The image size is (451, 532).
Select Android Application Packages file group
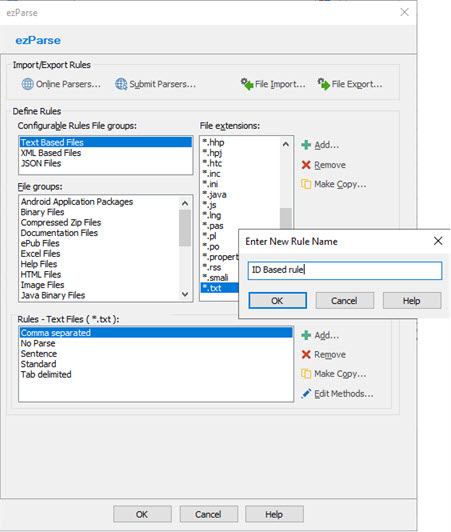point(99,202)
